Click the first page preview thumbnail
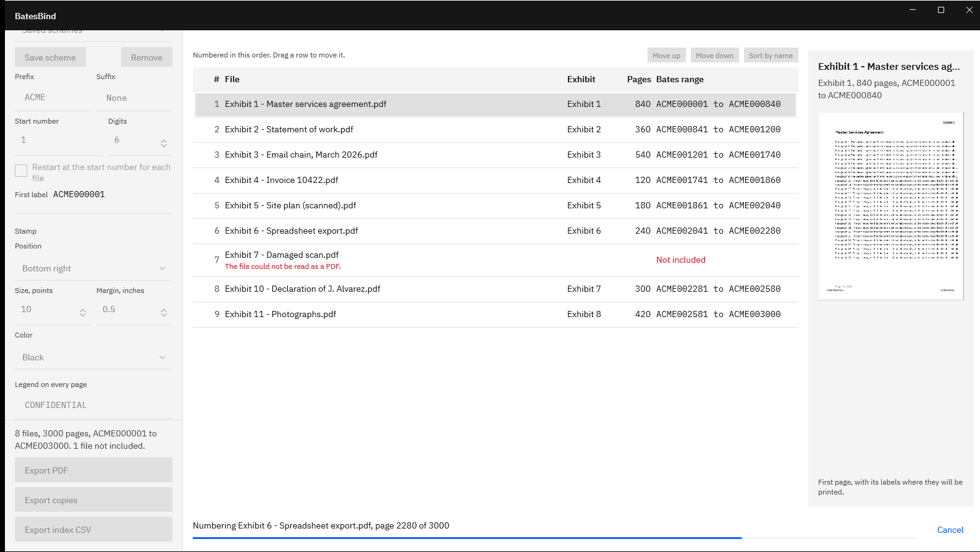The width and height of the screenshot is (980, 552). click(891, 206)
